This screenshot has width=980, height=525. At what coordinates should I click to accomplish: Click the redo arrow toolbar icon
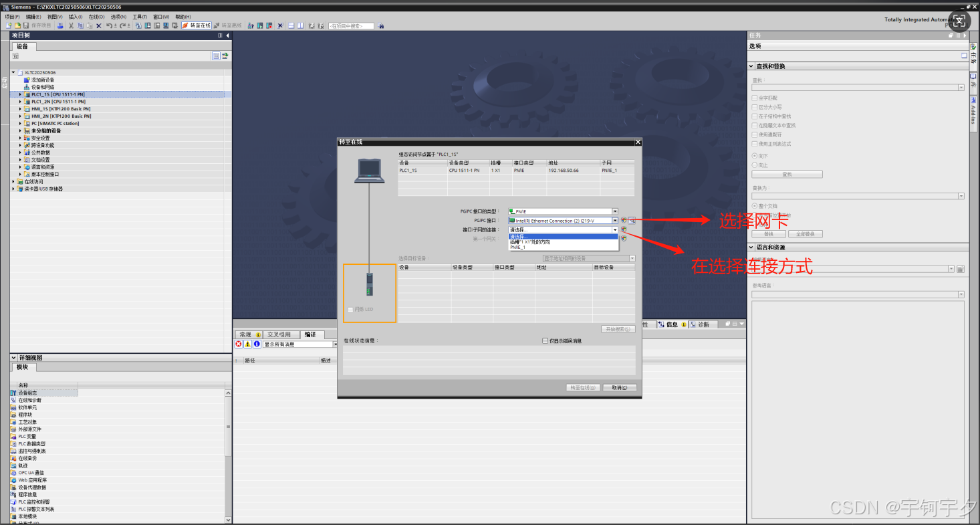[x=123, y=25]
